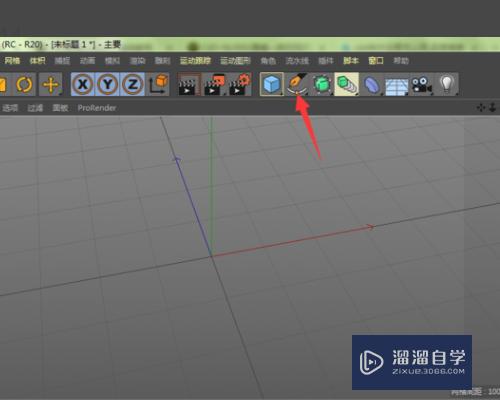Open the 渲染 menu
500x400 pixels.
pos(137,61)
